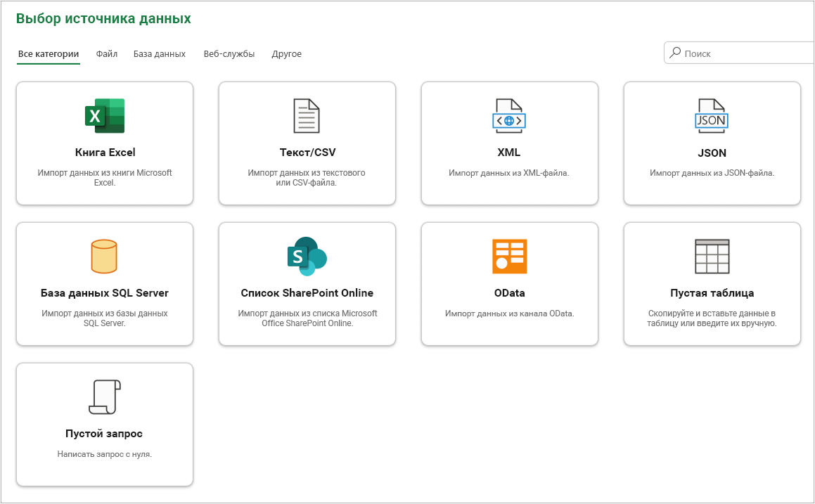Select the blank query scroll icon

(x=105, y=397)
